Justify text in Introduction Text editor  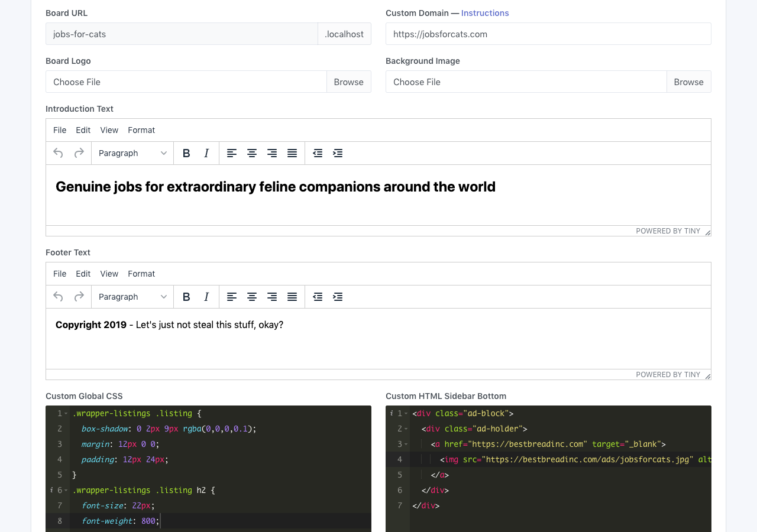click(292, 153)
